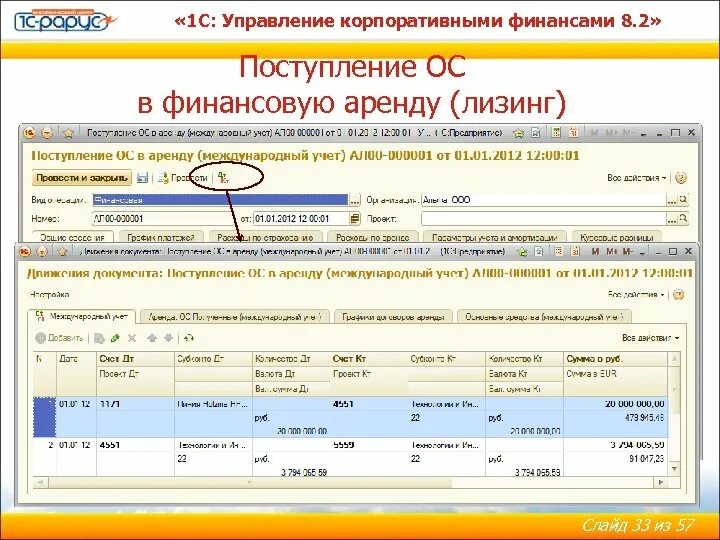Click the calendar icon in the movements window title bar
The height and width of the screenshot is (540, 720).
click(x=574, y=252)
